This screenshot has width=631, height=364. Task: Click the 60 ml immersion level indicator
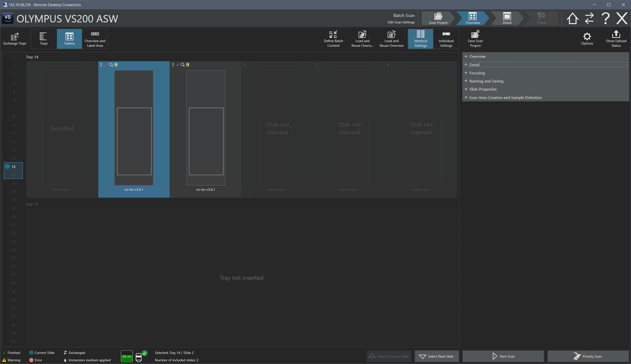point(127,356)
